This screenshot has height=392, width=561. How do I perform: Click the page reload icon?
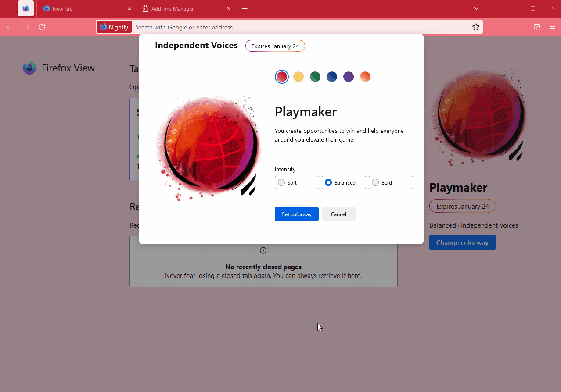(42, 27)
